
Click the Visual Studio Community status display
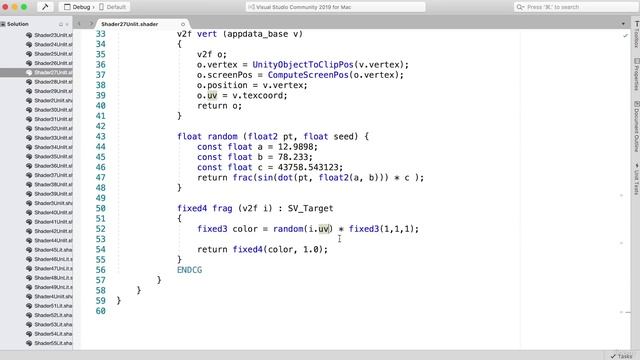pyautogui.click(x=336, y=7)
